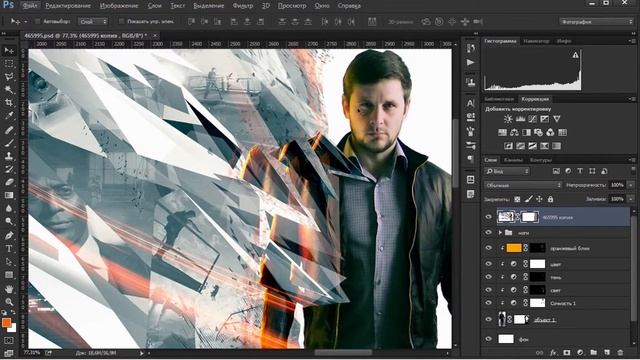This screenshot has width=640, height=360.
Task: Open the Редактирование menu
Action: 67,6
